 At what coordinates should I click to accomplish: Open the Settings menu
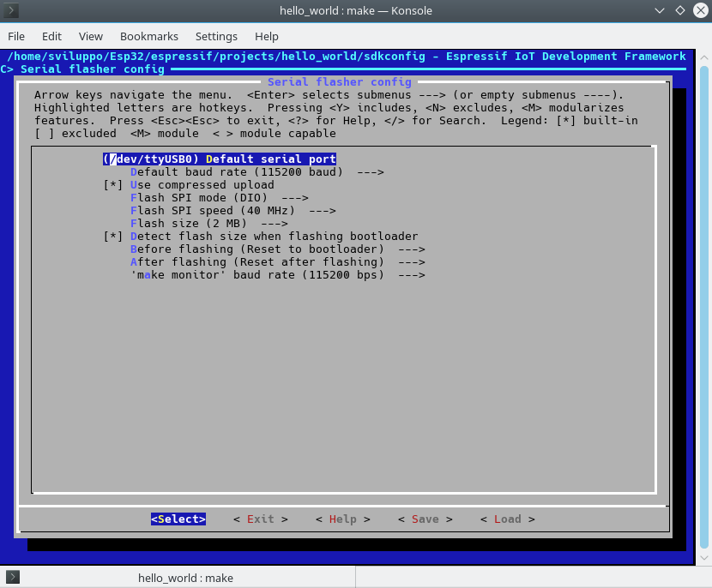coord(216,36)
